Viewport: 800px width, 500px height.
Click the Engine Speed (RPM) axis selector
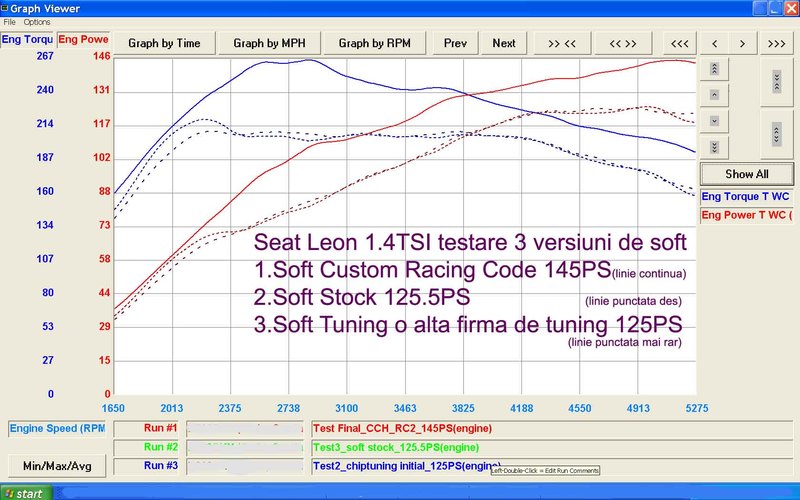pyautogui.click(x=57, y=429)
